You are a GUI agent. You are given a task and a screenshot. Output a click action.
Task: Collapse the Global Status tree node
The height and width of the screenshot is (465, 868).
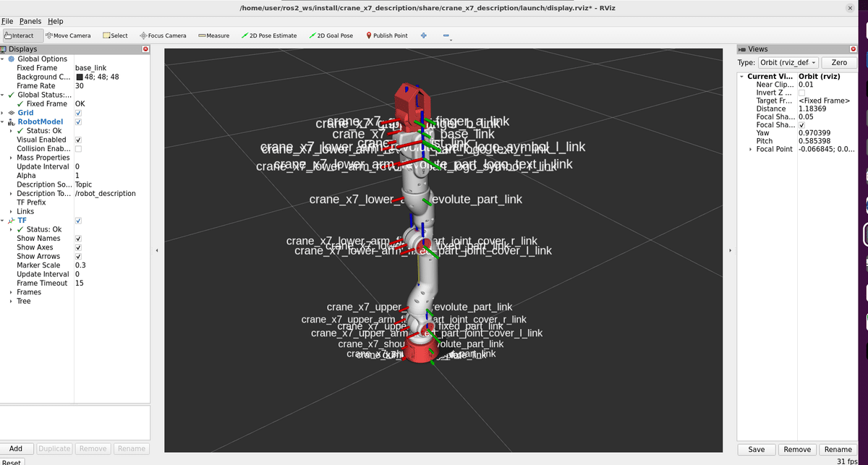3,95
